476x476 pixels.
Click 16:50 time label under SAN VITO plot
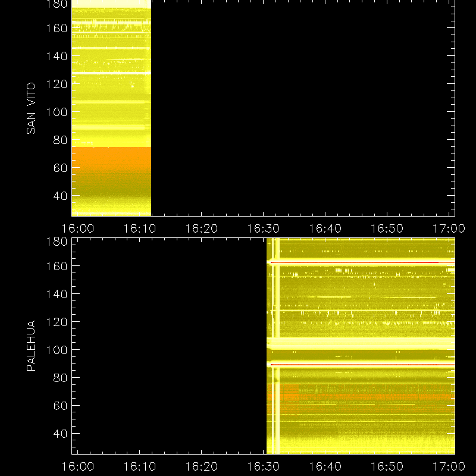click(387, 228)
